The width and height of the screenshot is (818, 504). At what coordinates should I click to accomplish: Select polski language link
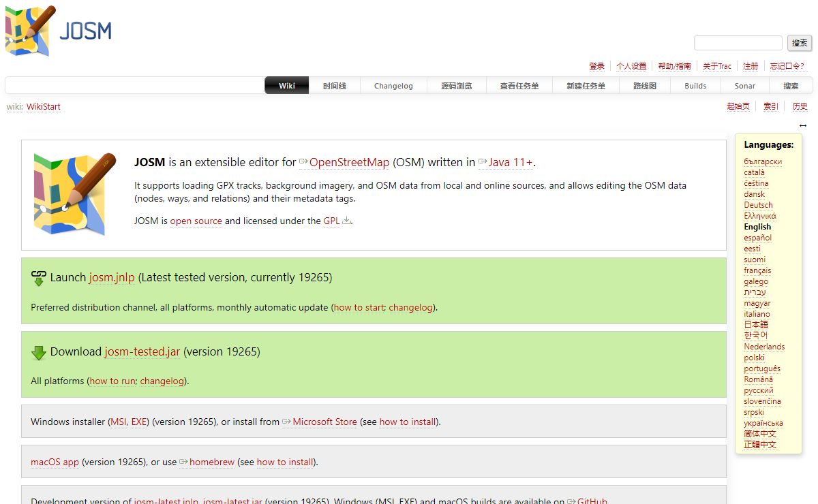coord(754,358)
